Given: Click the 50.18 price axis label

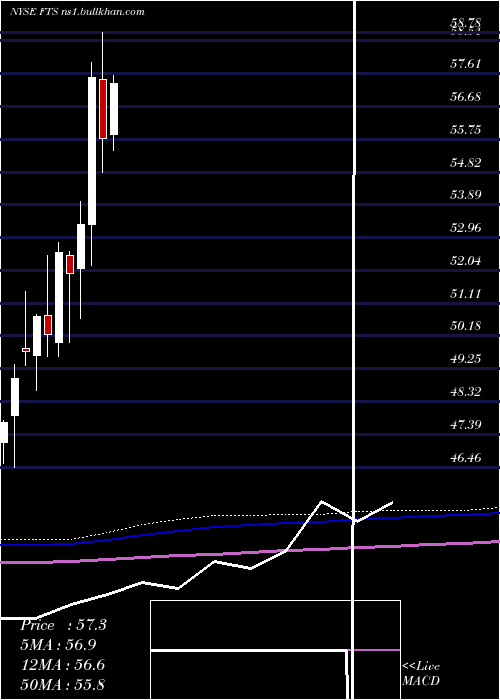Looking at the screenshot, I should click(x=465, y=326).
